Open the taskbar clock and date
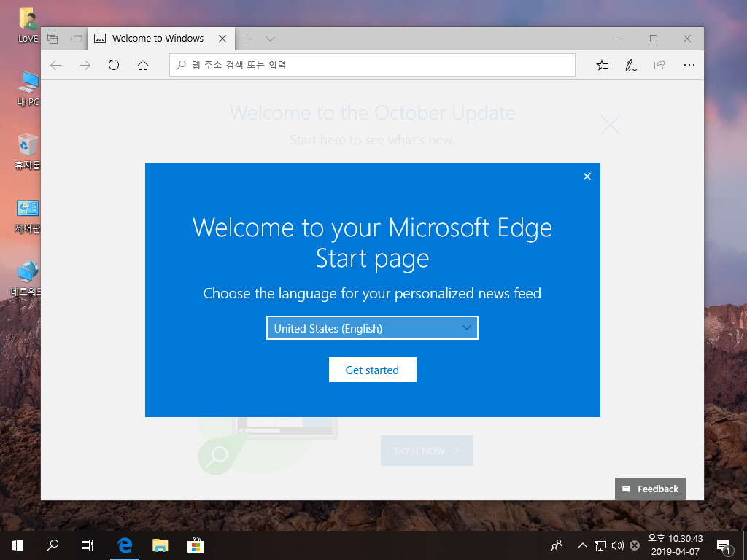The image size is (747, 560). pos(675,545)
